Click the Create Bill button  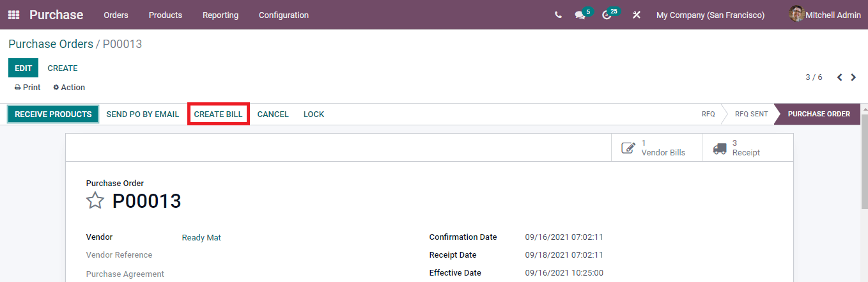(x=218, y=114)
